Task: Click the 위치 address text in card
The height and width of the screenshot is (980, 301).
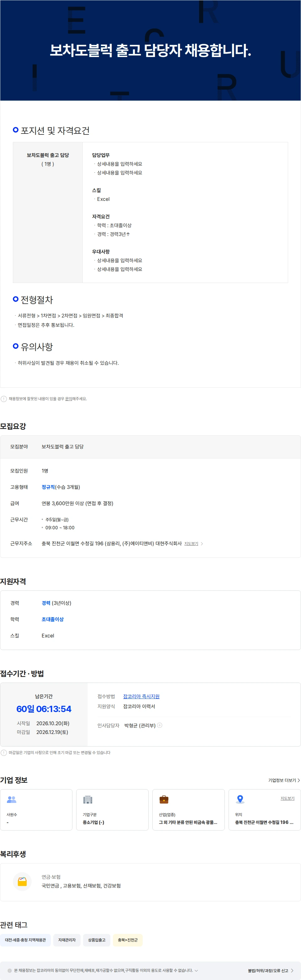Action: pyautogui.click(x=264, y=822)
